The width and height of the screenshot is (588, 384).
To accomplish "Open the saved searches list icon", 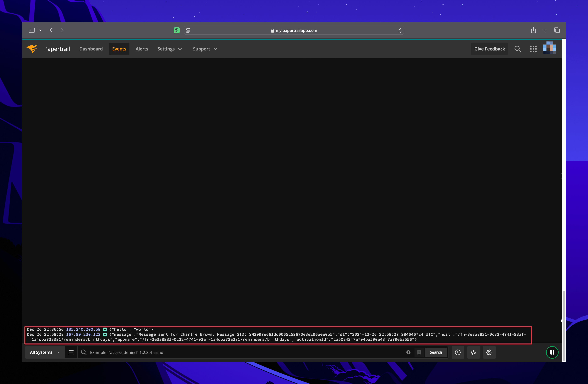I will pos(71,352).
